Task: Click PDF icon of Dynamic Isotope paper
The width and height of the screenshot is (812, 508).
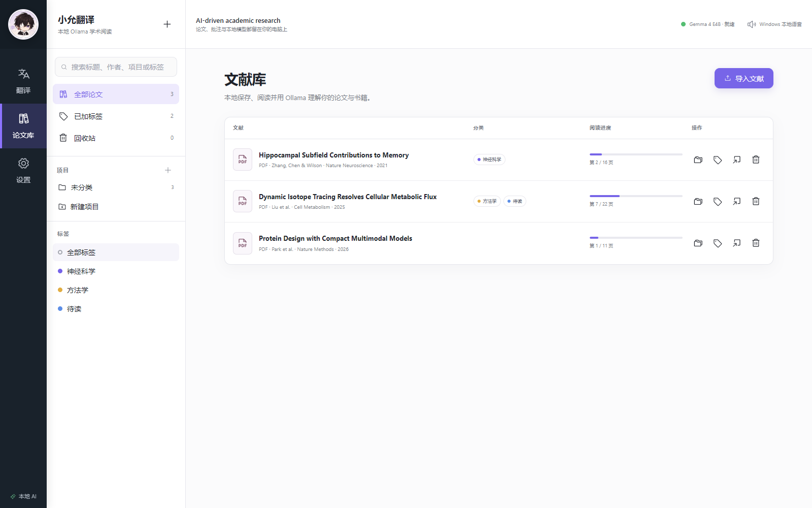Action: [243, 201]
